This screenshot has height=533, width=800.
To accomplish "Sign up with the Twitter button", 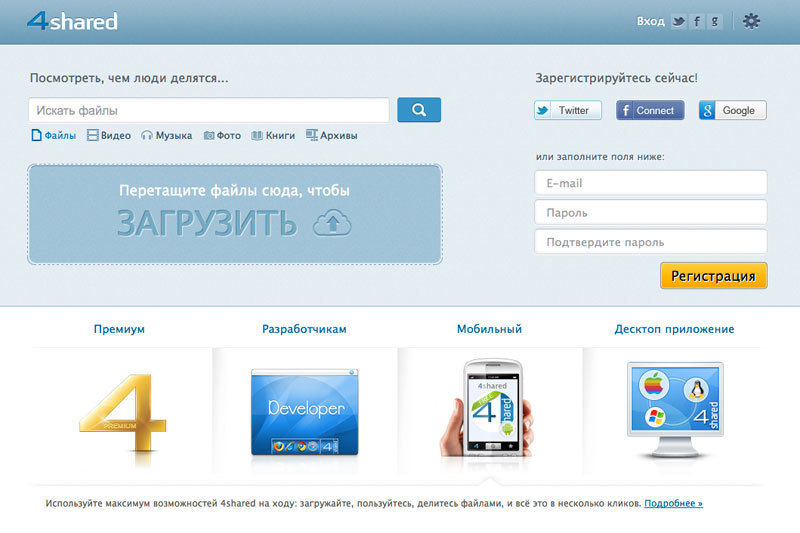I will click(x=568, y=110).
